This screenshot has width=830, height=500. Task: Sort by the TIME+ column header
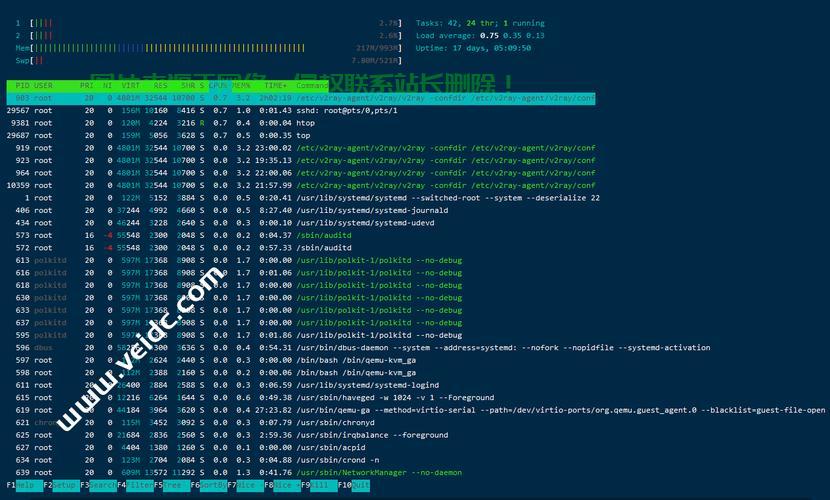pos(275,86)
